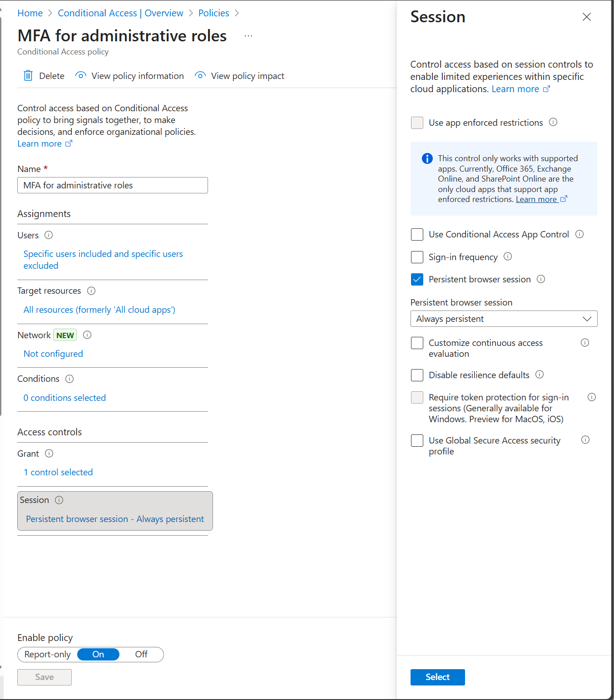This screenshot has width=614, height=700.
Task: Click info icon beside Disable resilience defaults
Action: tap(540, 375)
